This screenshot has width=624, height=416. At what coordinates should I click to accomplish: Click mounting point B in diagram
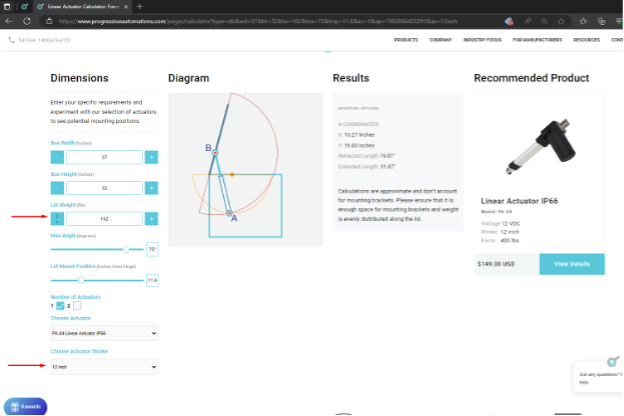tap(215, 153)
